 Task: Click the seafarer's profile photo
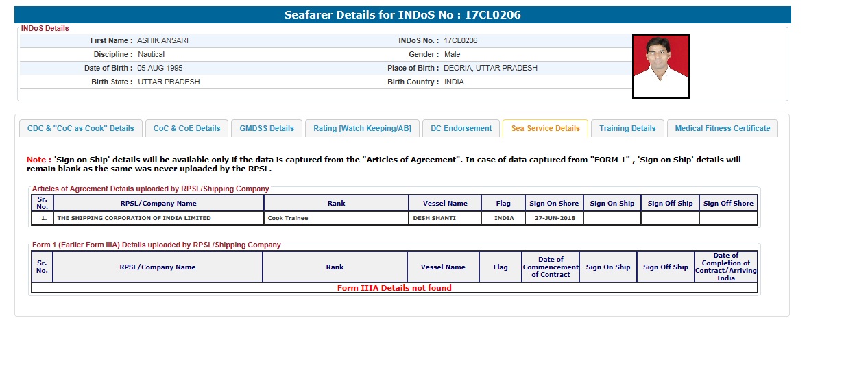(x=660, y=66)
